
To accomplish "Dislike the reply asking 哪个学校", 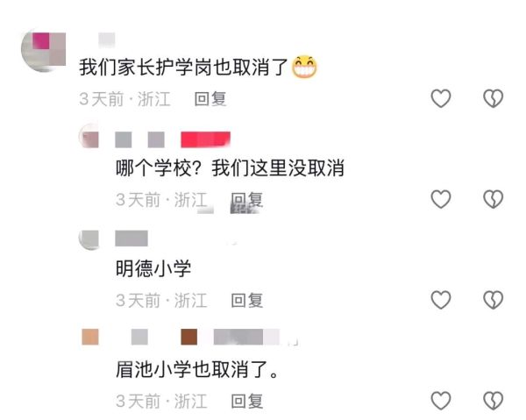I will 493,199.
